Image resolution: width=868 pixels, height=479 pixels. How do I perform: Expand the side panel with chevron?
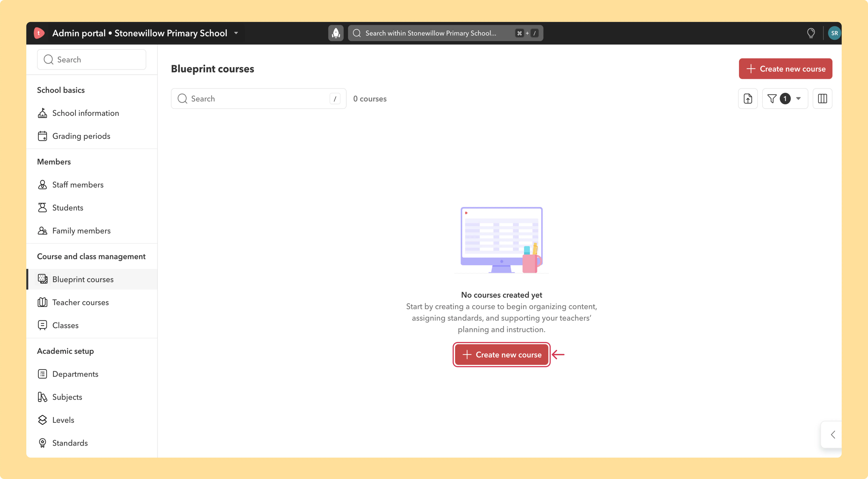coord(833,434)
